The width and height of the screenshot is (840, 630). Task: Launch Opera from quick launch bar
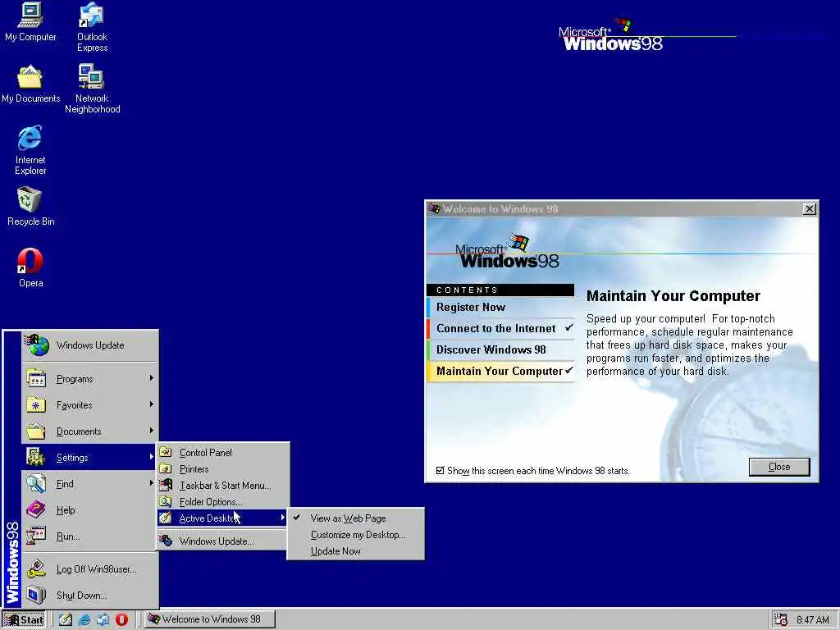(x=121, y=619)
